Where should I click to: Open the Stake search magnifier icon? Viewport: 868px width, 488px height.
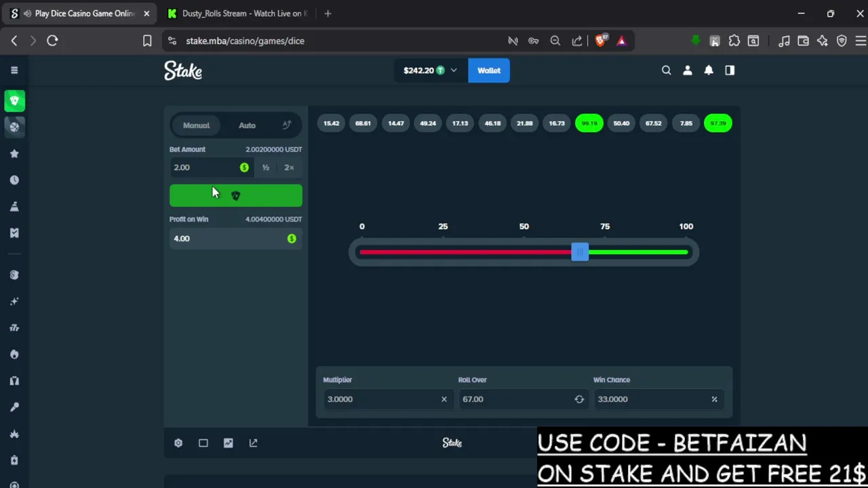(x=666, y=70)
